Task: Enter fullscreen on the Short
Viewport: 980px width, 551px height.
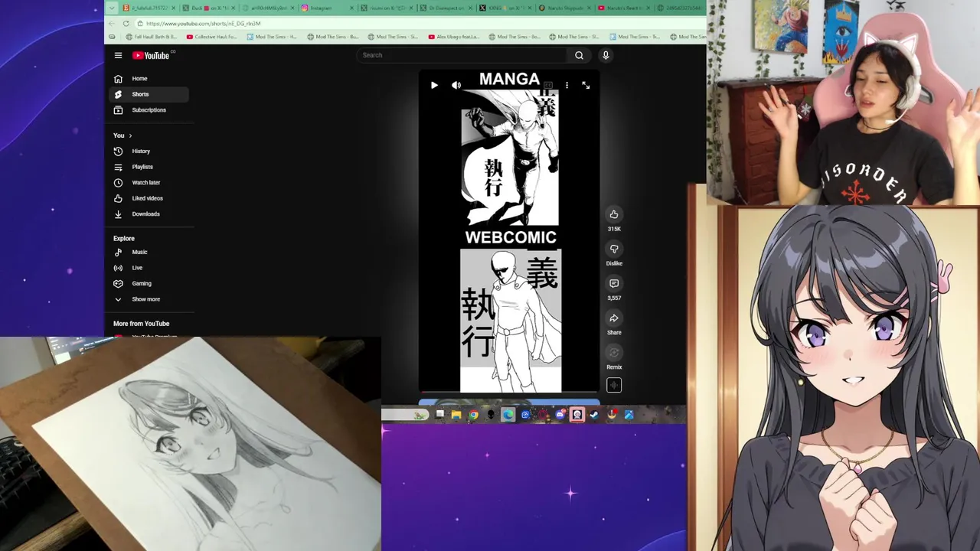Action: [x=586, y=85]
